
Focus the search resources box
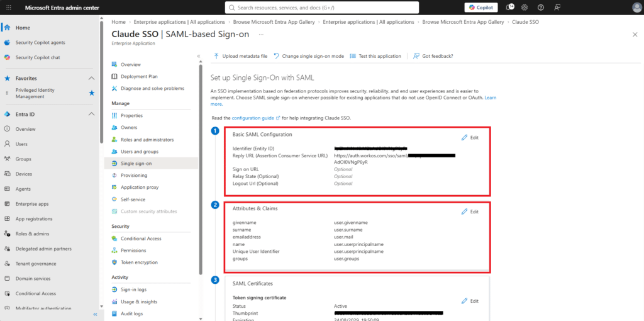pos(321,8)
